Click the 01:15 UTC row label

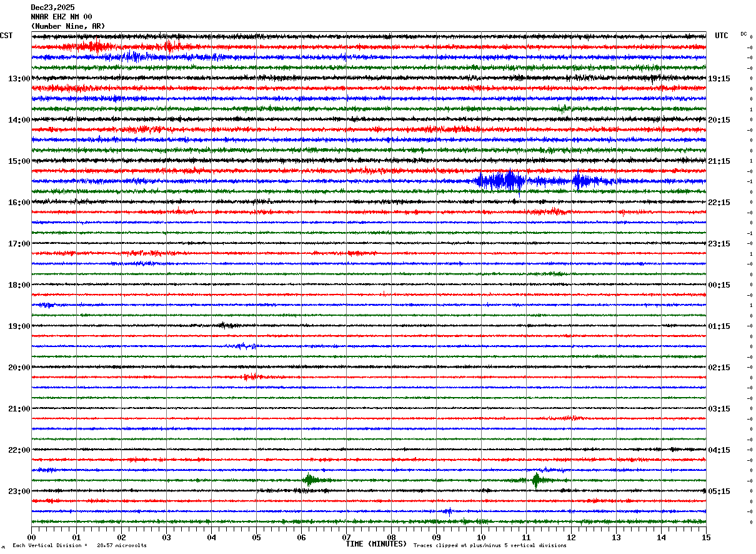[719, 326]
